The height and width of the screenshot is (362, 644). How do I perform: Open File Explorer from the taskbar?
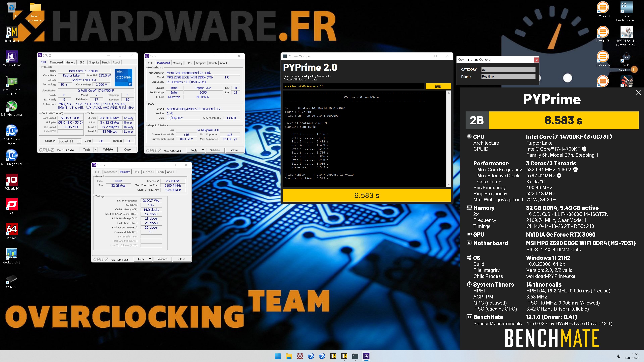(x=289, y=356)
